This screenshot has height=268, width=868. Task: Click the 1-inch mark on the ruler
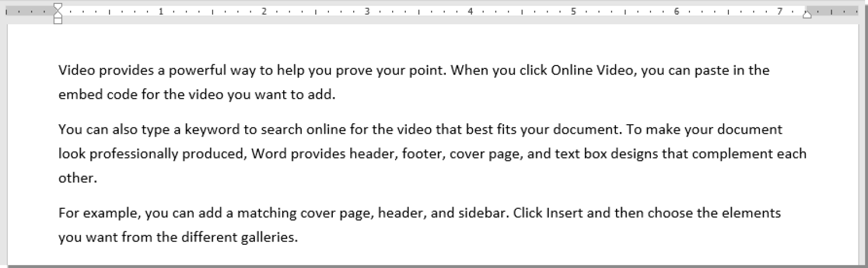[x=161, y=11]
